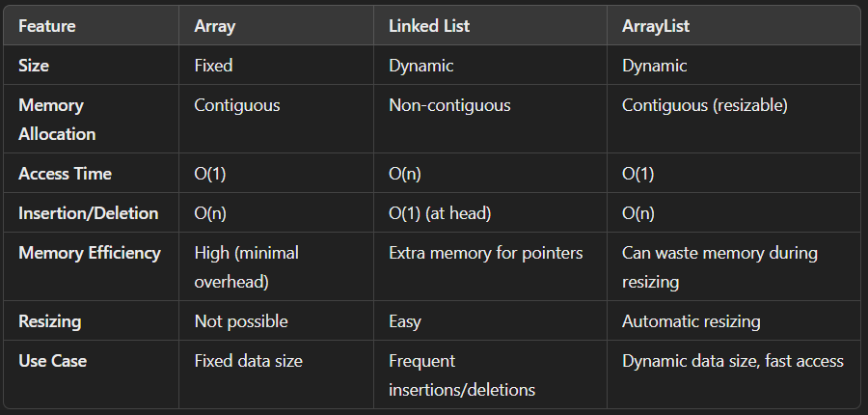Click the 'Contiguous (resizable)' cell
This screenshot has width=868, height=415.
[x=705, y=105]
